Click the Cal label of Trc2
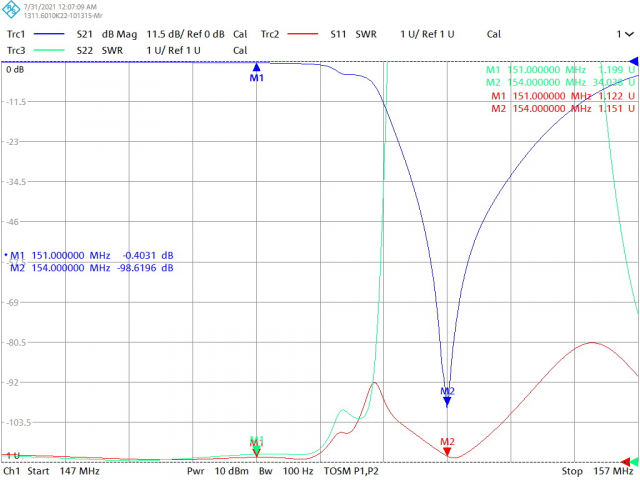The image size is (640, 480). coord(494,34)
